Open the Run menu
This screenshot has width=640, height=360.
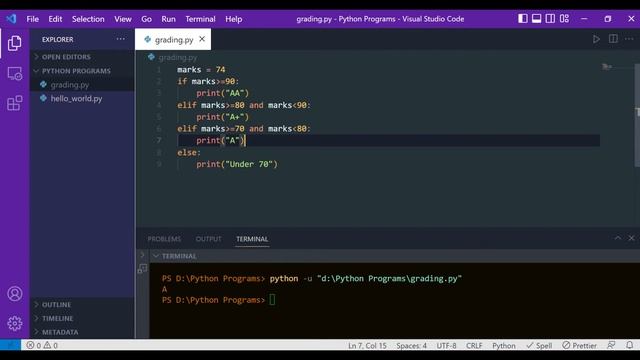click(x=168, y=19)
